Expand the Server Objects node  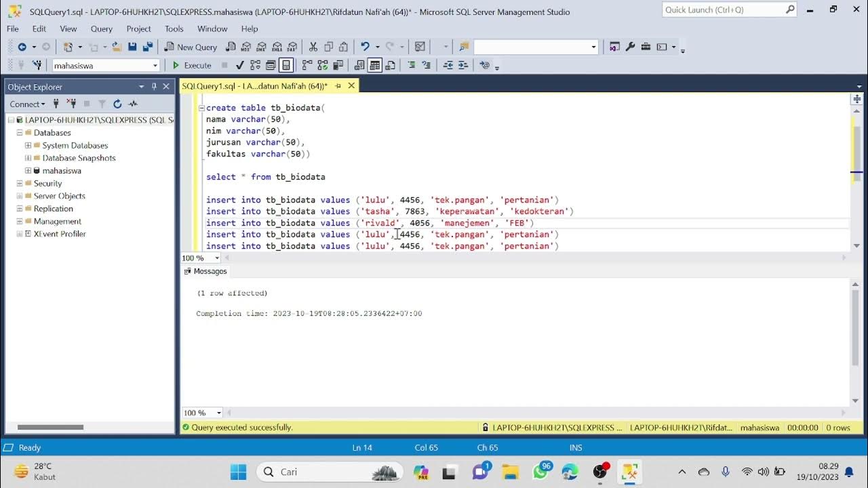(20, 196)
